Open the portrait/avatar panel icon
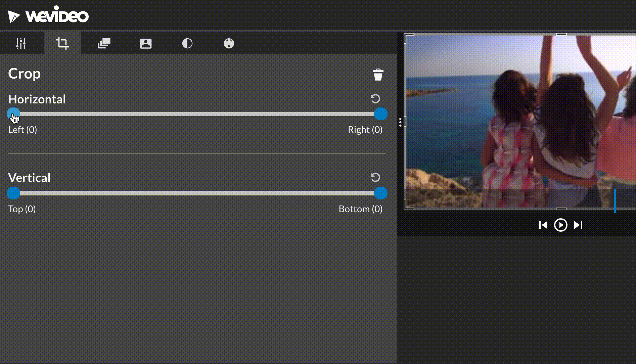The width and height of the screenshot is (636, 364). click(x=145, y=43)
